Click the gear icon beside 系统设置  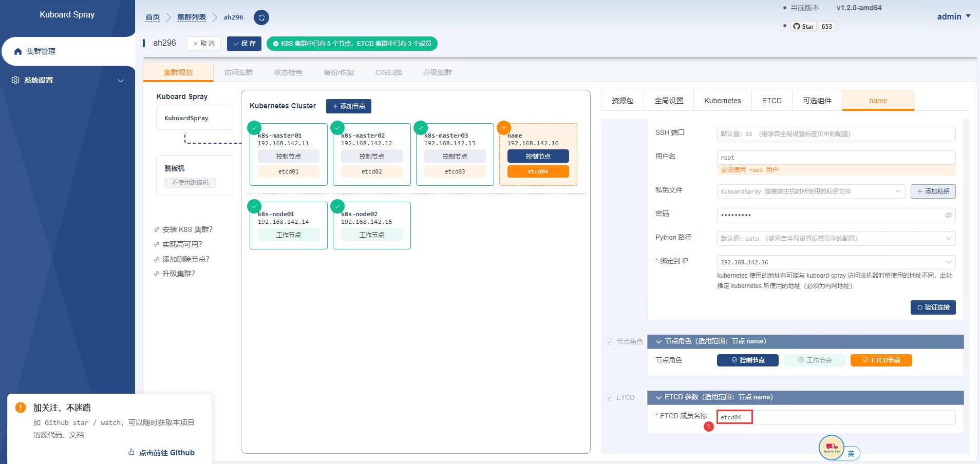coord(15,80)
